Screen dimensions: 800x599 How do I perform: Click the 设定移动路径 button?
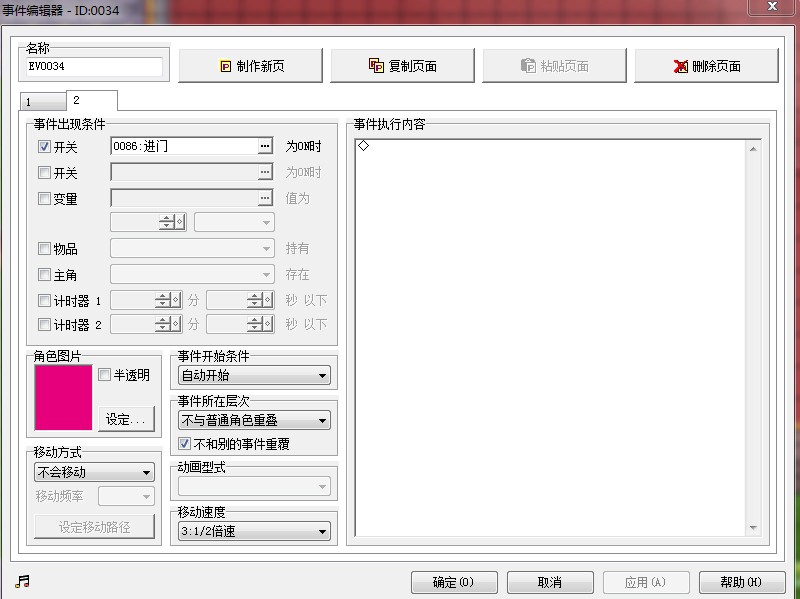pos(94,527)
